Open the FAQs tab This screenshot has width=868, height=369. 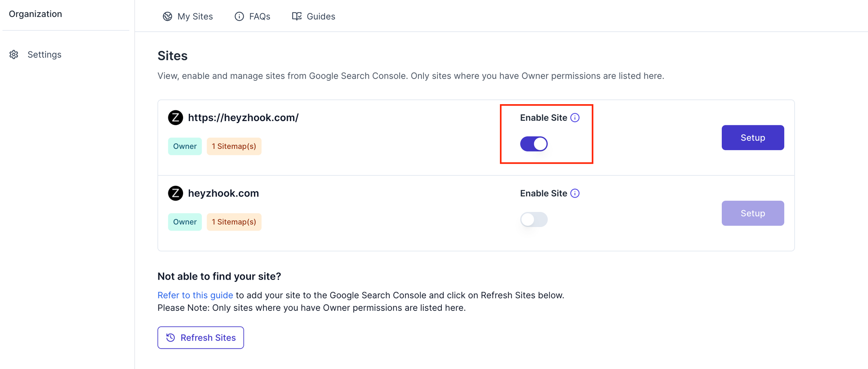[260, 16]
